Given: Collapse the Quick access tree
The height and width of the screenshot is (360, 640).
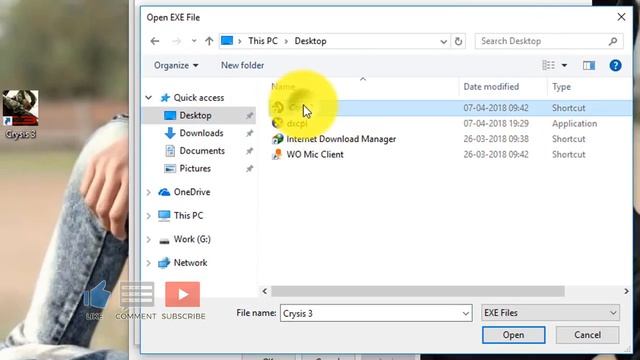Looking at the screenshot, I should (149, 98).
